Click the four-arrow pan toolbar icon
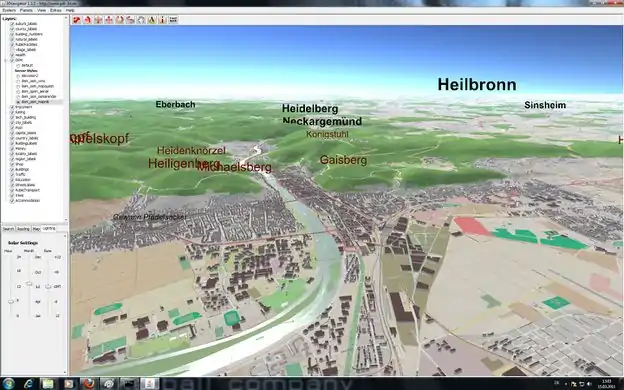 coord(109,20)
